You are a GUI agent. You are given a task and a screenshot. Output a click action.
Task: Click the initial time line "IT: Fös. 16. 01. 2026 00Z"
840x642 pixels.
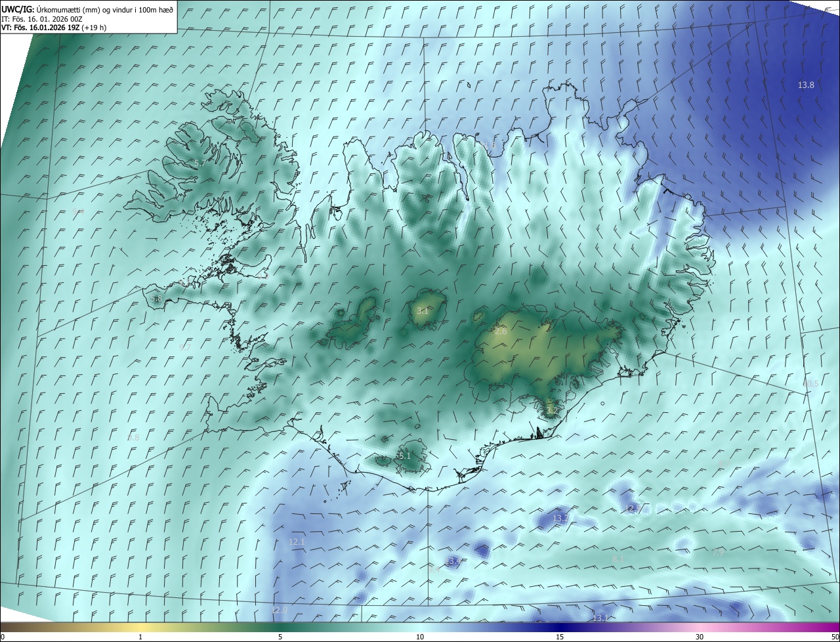[41, 19]
